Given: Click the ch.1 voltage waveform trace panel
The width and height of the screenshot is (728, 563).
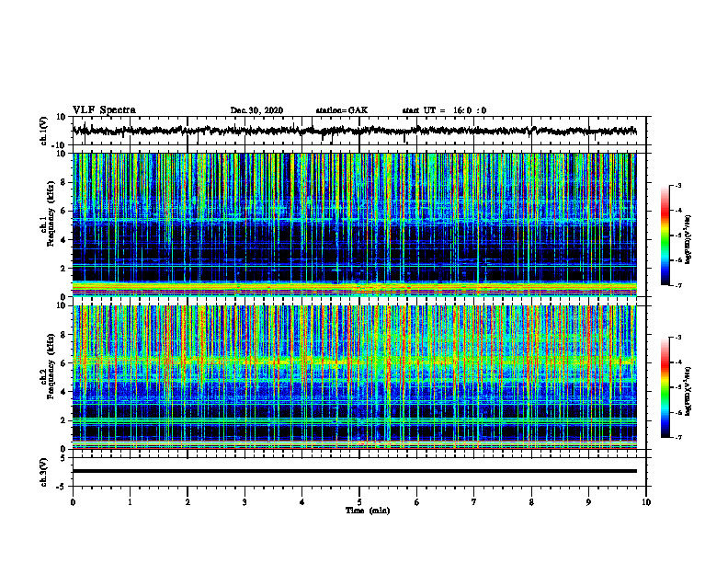Looking at the screenshot, I should click(359, 131).
